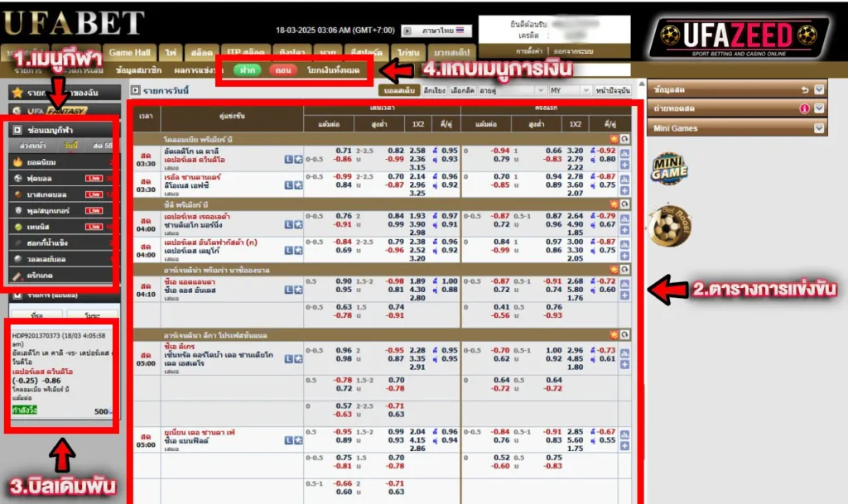Switch to the Game Hall tab
This screenshot has width=848, height=504.
(128, 52)
